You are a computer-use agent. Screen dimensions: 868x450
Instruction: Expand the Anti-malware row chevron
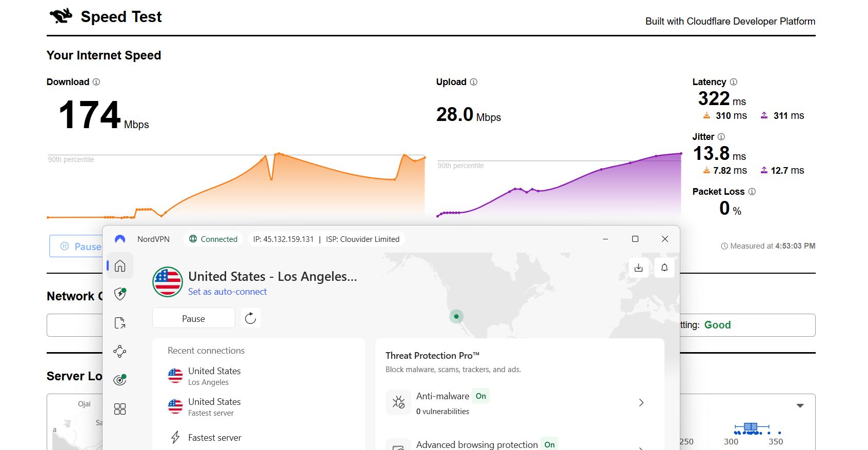641,402
